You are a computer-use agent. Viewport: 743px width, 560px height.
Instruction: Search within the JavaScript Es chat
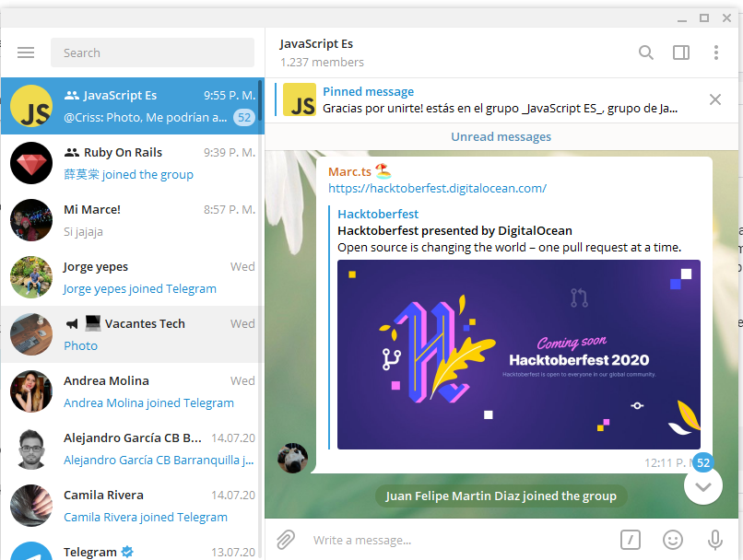646,52
